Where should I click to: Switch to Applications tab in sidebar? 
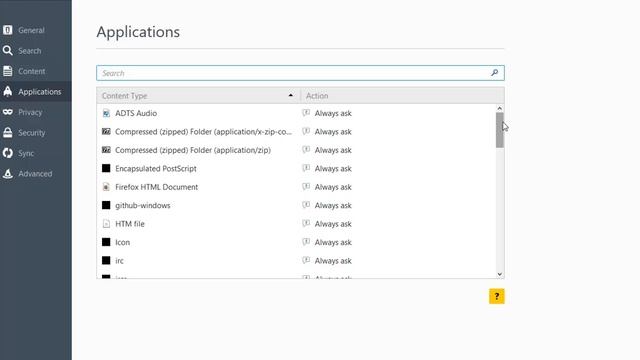36,91
